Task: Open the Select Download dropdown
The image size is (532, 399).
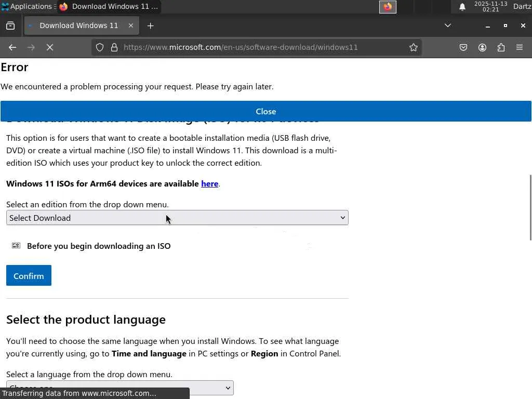Action: click(177, 218)
